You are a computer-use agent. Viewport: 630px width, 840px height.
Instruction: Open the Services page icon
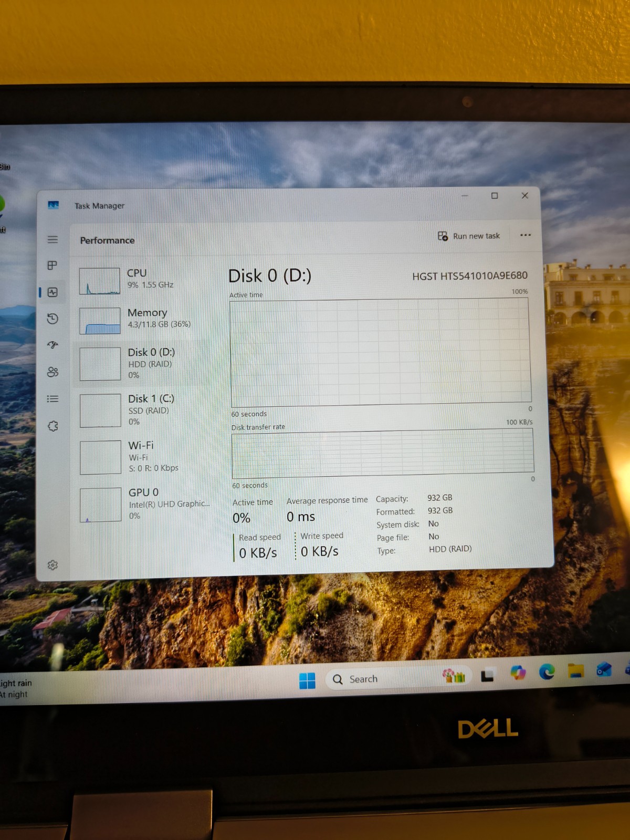click(53, 426)
